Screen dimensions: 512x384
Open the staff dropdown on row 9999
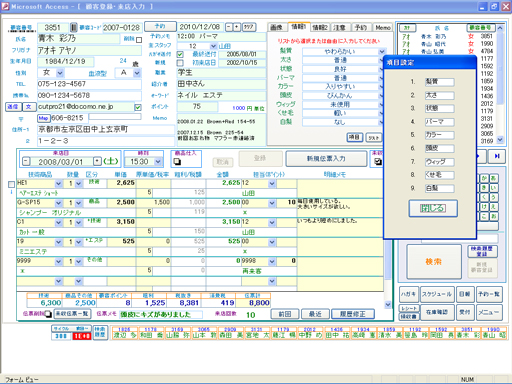coord(272,261)
